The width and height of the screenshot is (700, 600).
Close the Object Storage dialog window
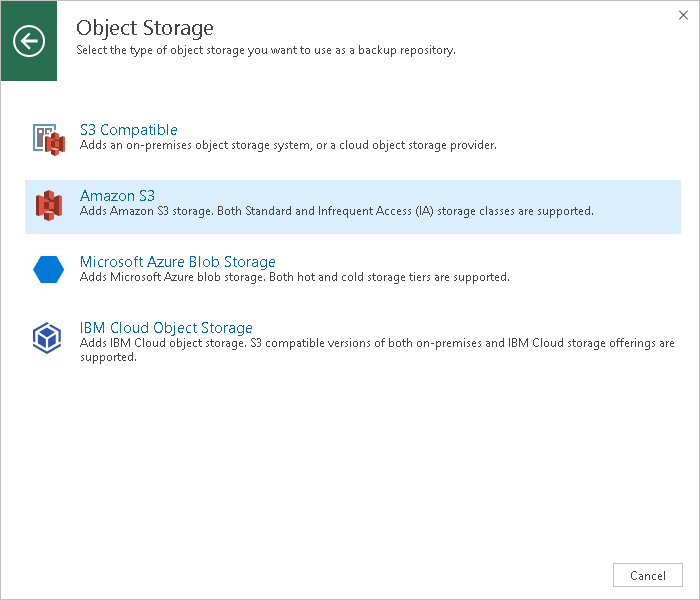[682, 15]
